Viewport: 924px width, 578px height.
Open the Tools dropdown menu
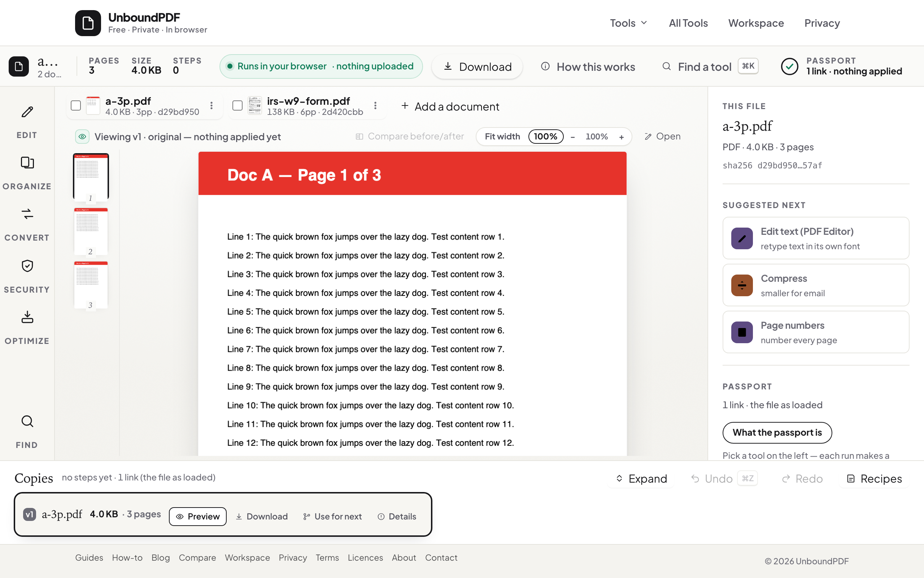628,23
